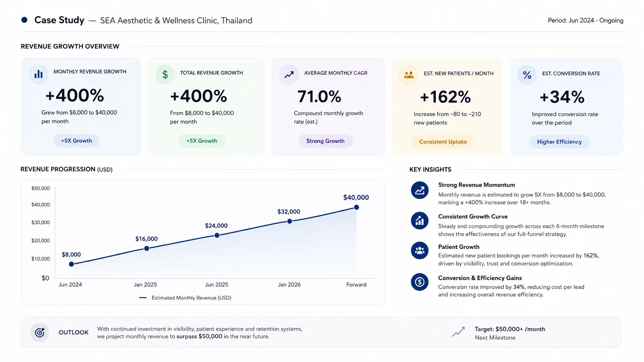This screenshot has width=644, height=362.
Task: Click the Estimated Monthly Revenue legend entry
Action: pyautogui.click(x=185, y=298)
